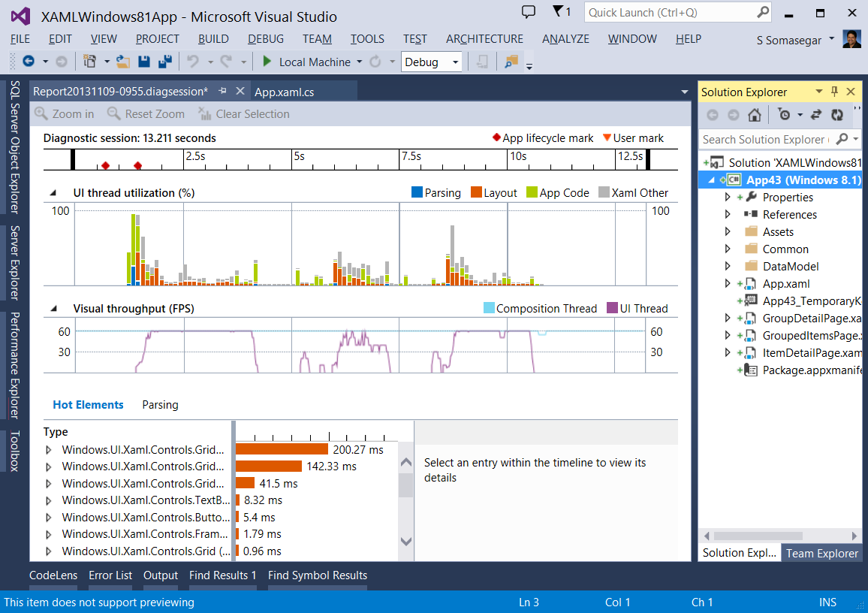Click the Solution Explorer Home icon
This screenshot has width=868, height=613.
click(754, 115)
